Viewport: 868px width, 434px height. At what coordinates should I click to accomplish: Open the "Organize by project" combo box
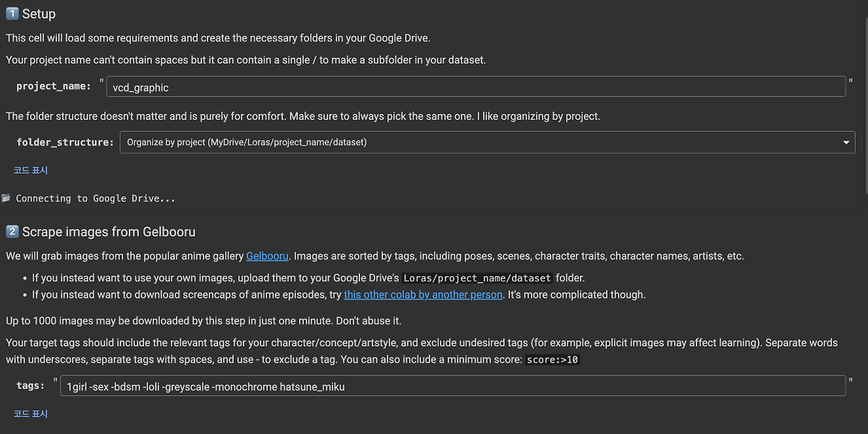pos(475,142)
